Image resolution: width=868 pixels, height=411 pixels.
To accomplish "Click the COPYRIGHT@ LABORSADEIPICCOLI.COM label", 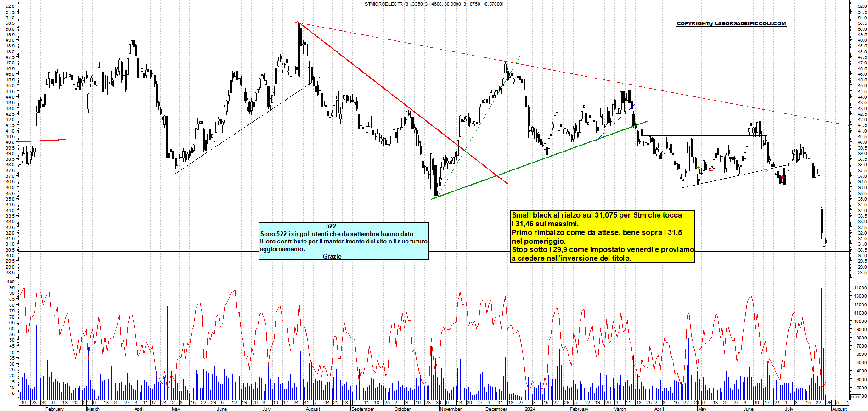I will 732,23.
